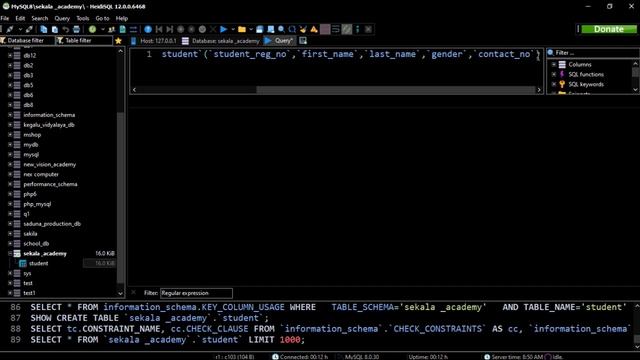Screen dimensions: 640x360
Task: Select the school_db database
Action: click(36, 244)
